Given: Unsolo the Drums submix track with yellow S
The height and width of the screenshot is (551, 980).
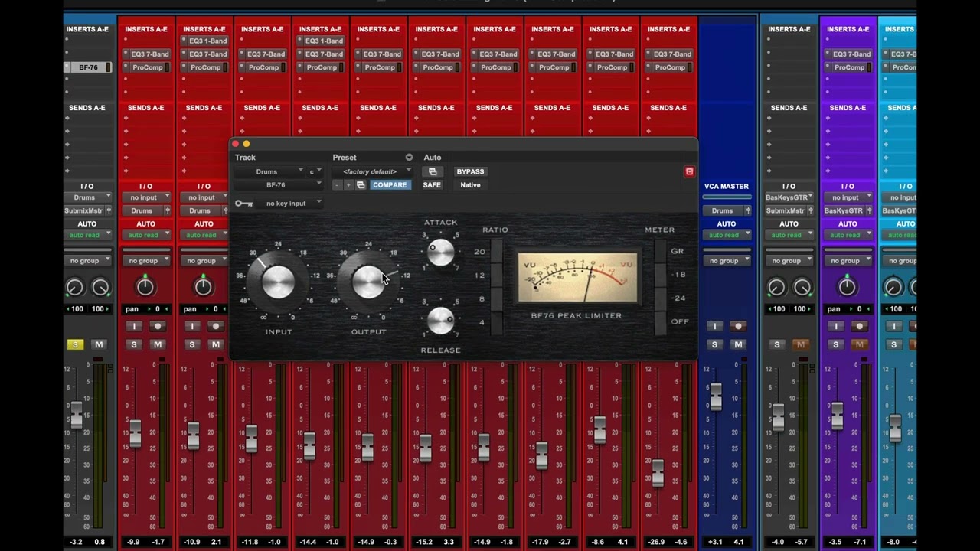Looking at the screenshot, I should point(75,344).
